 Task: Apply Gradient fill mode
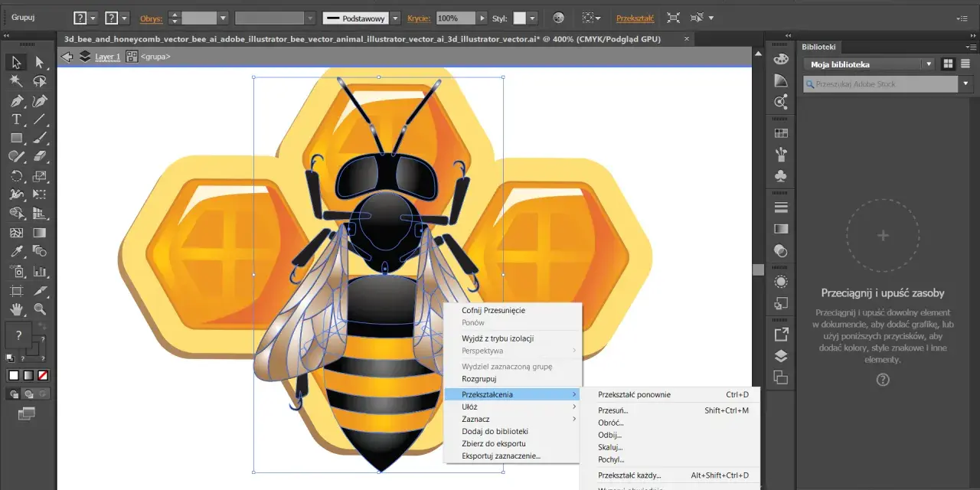click(x=28, y=376)
